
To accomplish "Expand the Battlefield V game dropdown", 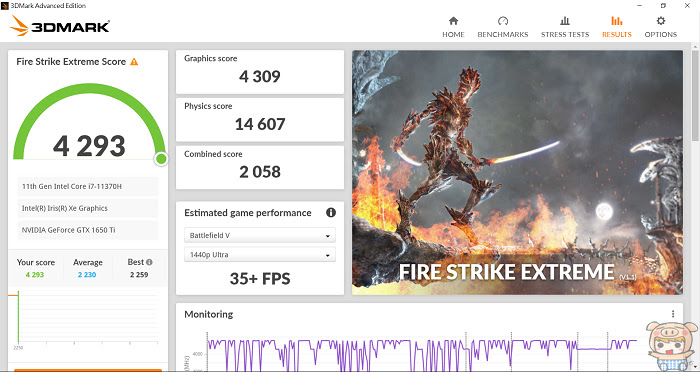I will [x=260, y=235].
